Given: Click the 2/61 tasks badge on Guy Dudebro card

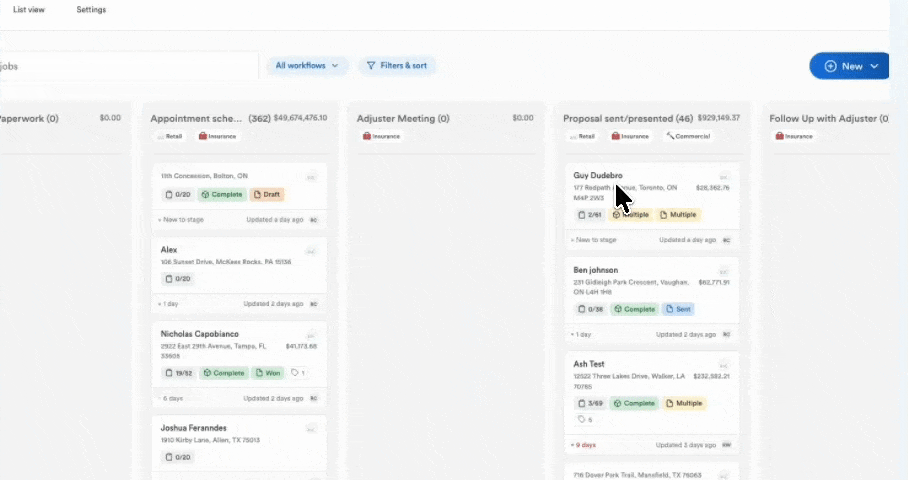Looking at the screenshot, I should pyautogui.click(x=590, y=215).
